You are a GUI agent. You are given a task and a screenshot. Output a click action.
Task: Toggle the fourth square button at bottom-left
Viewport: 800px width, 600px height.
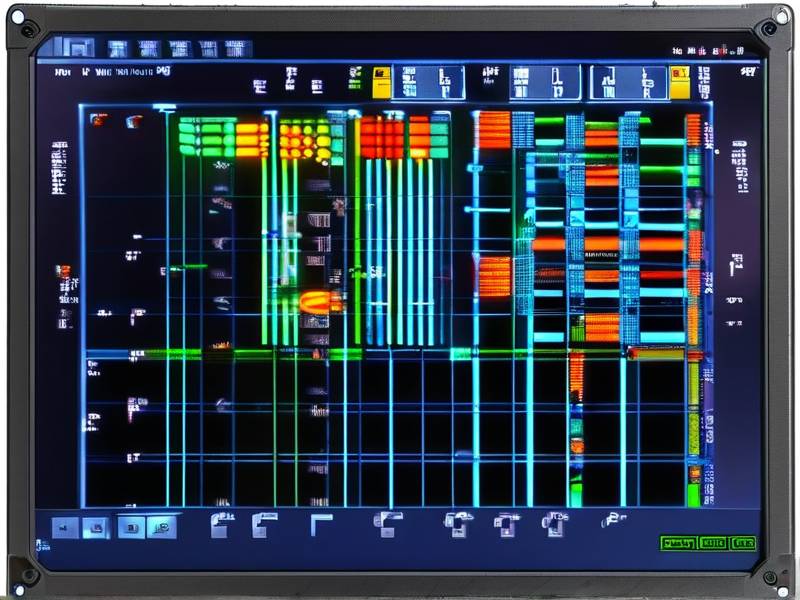pos(162,527)
